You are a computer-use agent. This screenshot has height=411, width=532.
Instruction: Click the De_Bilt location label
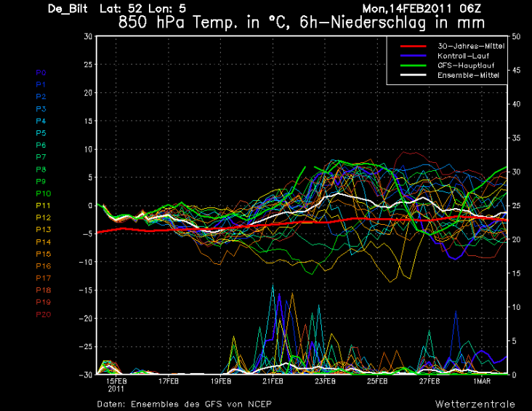point(68,9)
